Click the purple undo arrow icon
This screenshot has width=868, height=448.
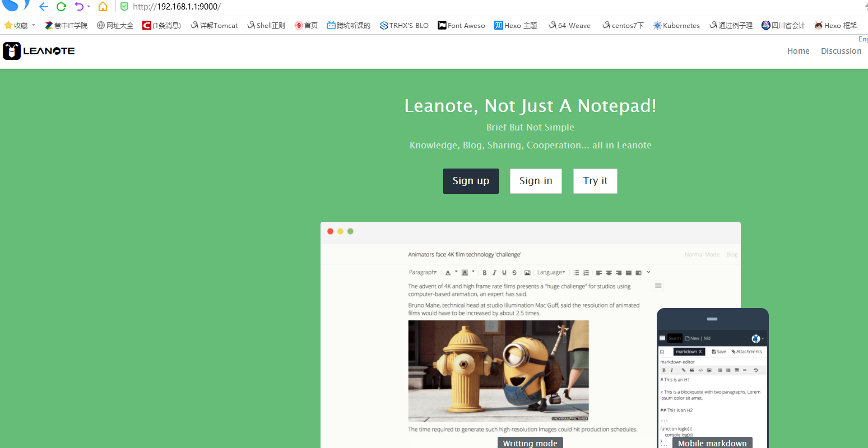79,7
